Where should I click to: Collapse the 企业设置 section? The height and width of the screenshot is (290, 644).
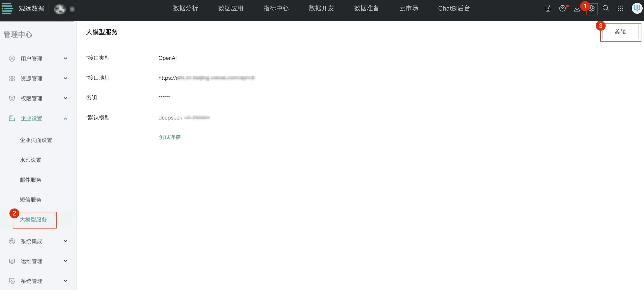65,119
